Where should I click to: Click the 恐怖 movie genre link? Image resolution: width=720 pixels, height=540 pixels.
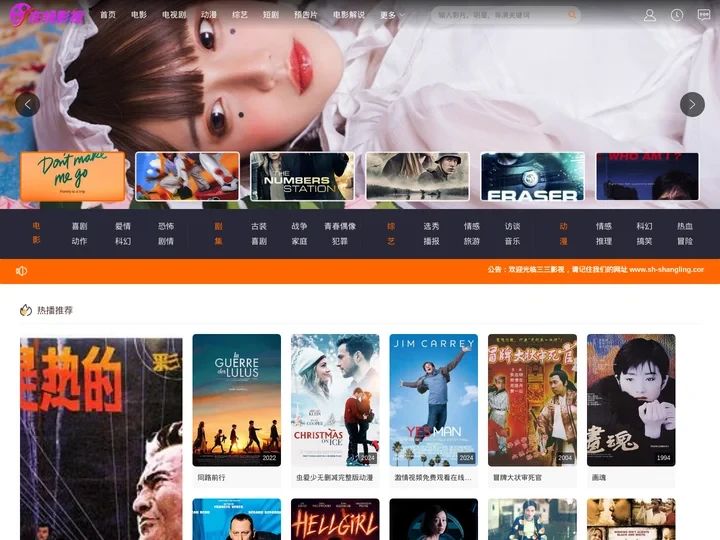166,226
